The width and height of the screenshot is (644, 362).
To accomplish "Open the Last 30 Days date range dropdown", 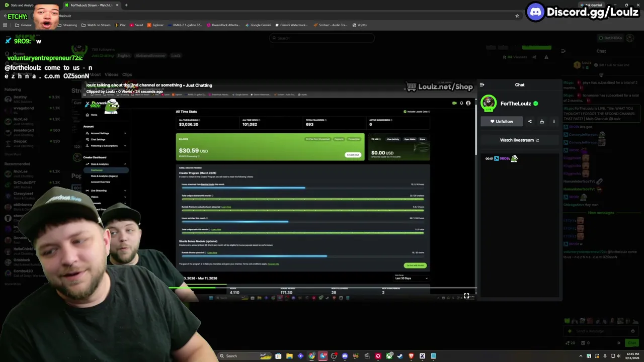I will (x=412, y=278).
